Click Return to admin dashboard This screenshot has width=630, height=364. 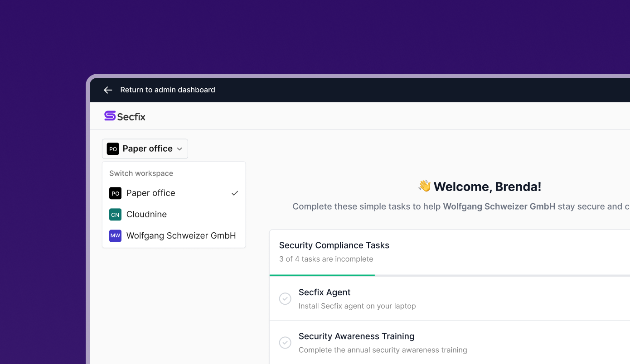[168, 90]
